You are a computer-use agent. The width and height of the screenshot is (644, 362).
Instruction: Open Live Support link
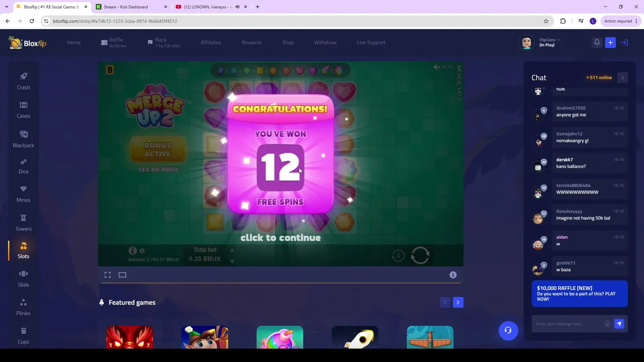point(371,43)
